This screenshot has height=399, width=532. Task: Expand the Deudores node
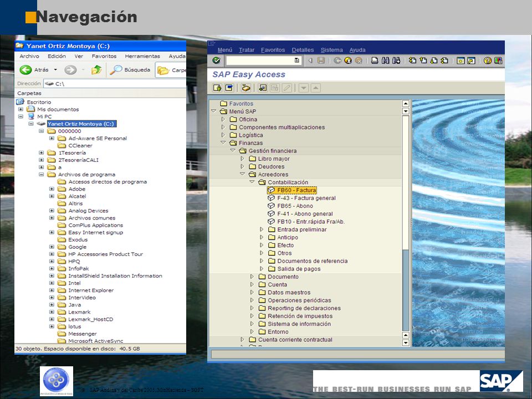[x=242, y=166]
